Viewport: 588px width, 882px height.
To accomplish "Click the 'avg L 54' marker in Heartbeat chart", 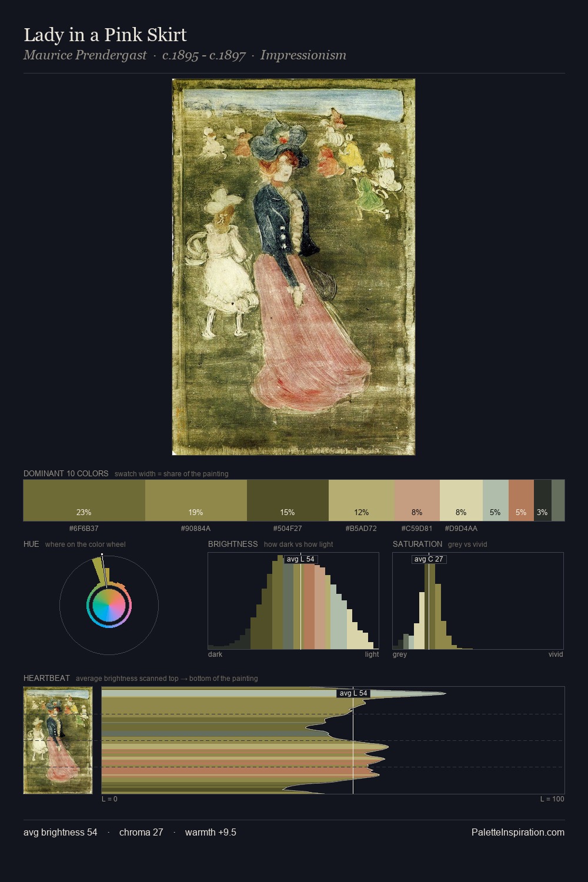I will [353, 693].
